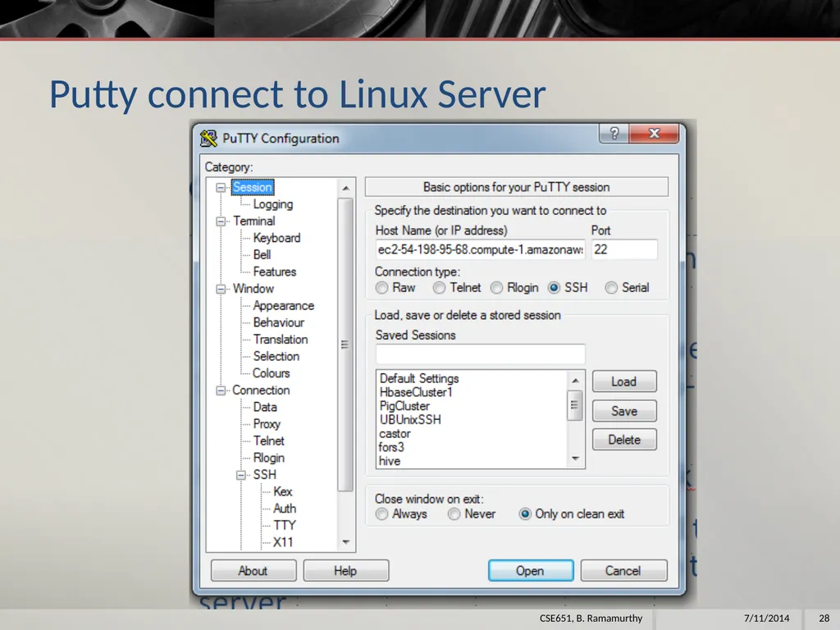Image resolution: width=840 pixels, height=630 pixels.
Task: Click the Help button
Action: (345, 571)
